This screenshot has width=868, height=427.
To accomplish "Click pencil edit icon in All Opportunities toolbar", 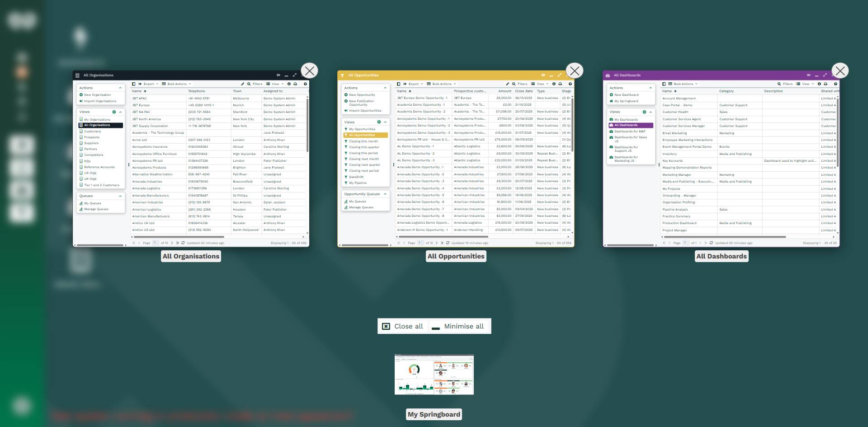I will 507,84.
